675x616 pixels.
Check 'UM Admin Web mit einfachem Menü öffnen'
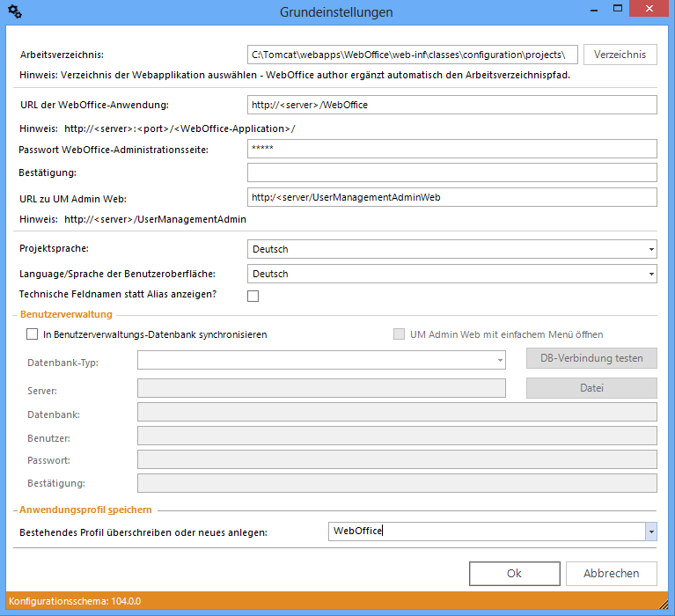[x=399, y=334]
